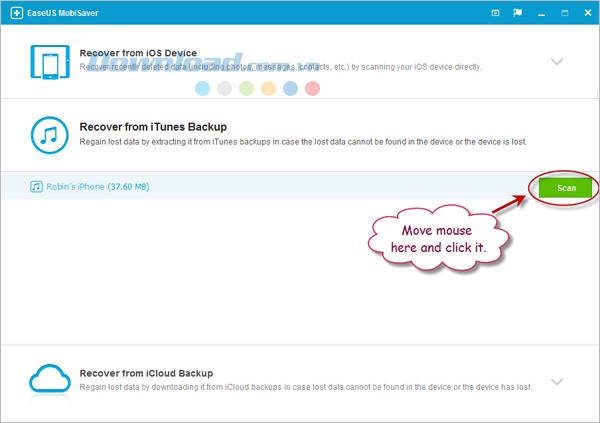Screen dimensions: 600x423
Task: Click the small backup icon beside Robin's iPhone
Action: point(36,187)
